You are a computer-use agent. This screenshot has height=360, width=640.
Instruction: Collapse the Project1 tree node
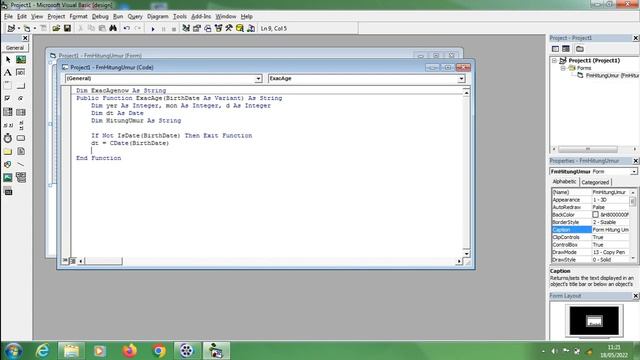tap(554, 60)
